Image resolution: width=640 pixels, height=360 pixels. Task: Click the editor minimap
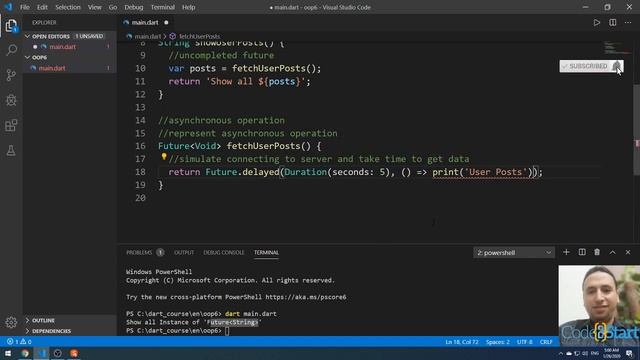point(617,47)
